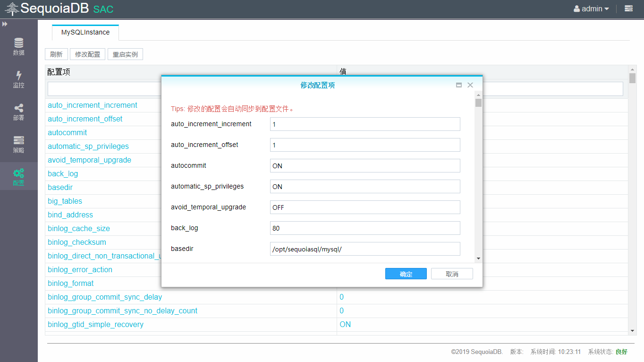
Task: Edit the back_log value field
Action: (365, 228)
